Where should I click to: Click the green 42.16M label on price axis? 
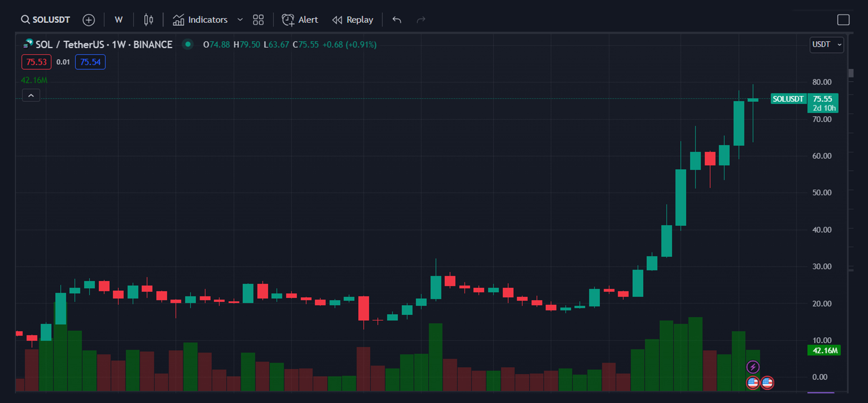[825, 350]
